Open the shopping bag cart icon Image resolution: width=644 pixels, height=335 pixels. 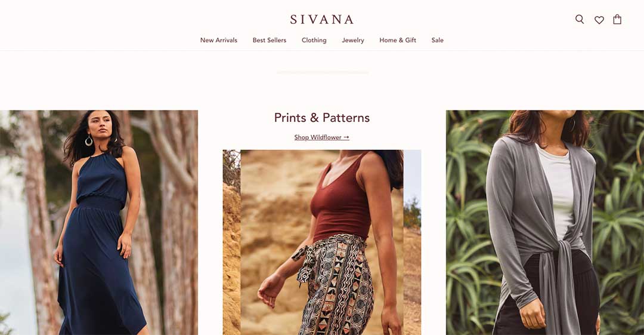click(x=617, y=19)
